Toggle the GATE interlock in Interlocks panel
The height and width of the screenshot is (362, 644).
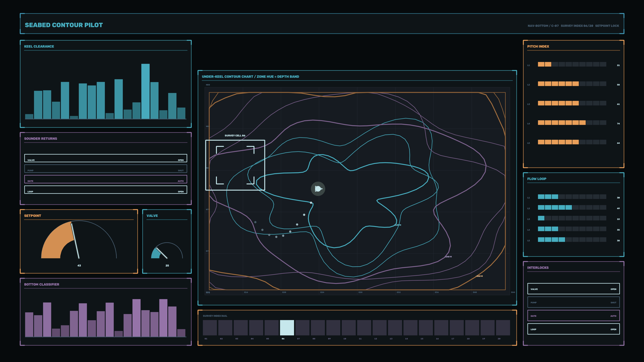(574, 316)
